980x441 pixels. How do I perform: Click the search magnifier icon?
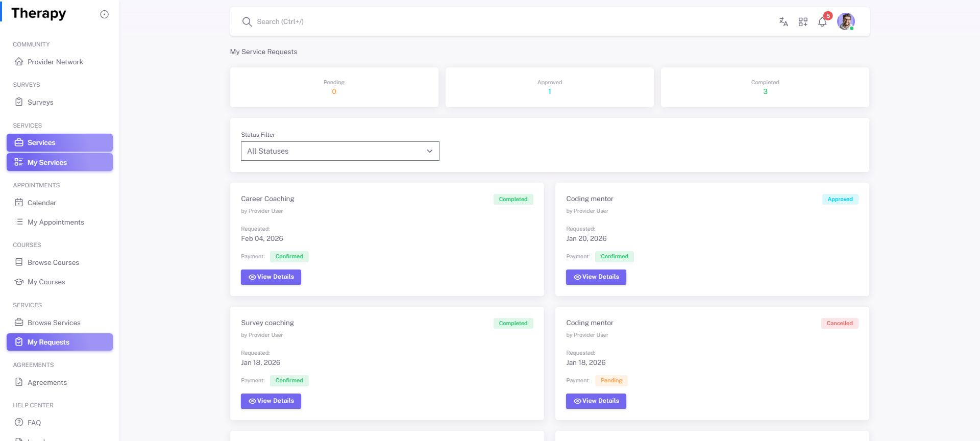click(247, 22)
